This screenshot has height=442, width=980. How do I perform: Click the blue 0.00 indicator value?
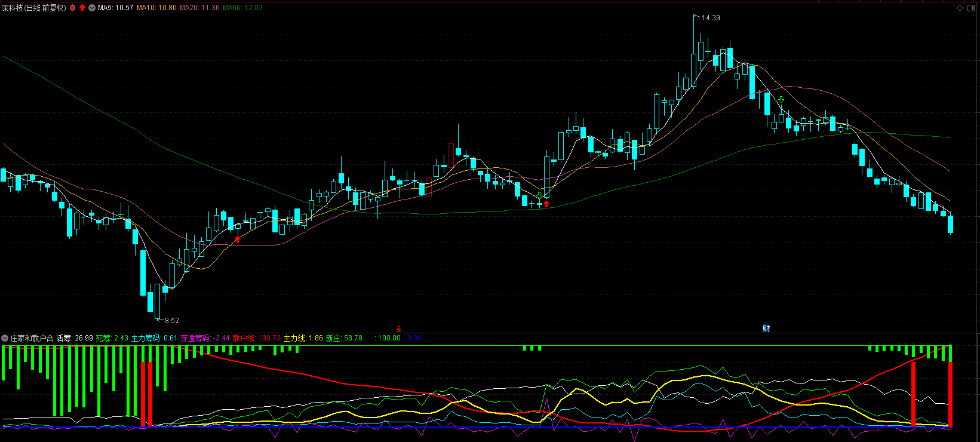tap(414, 338)
